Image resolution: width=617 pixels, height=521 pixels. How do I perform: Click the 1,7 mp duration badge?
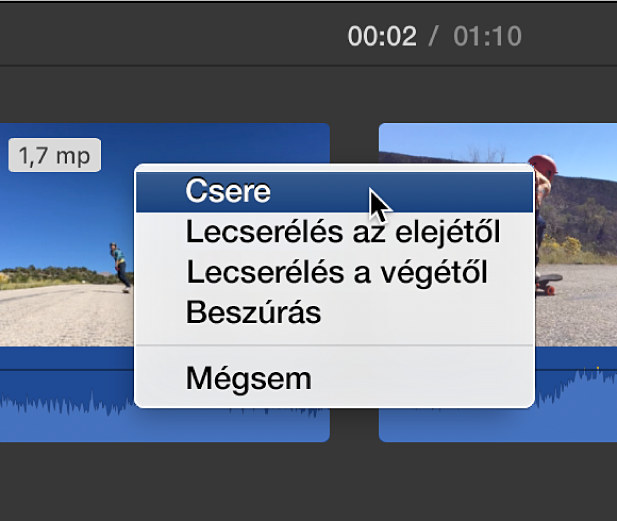[55, 155]
